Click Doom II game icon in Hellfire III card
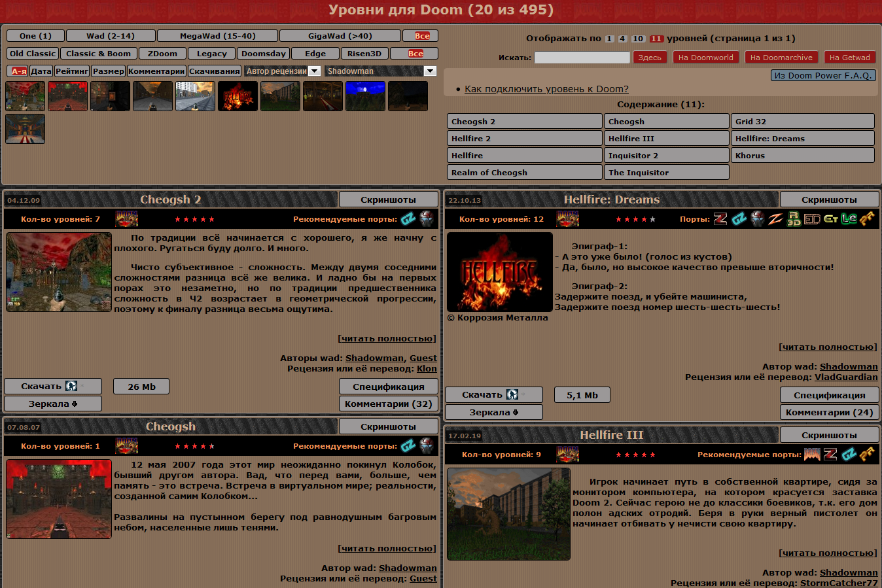The image size is (882, 588). click(x=568, y=454)
